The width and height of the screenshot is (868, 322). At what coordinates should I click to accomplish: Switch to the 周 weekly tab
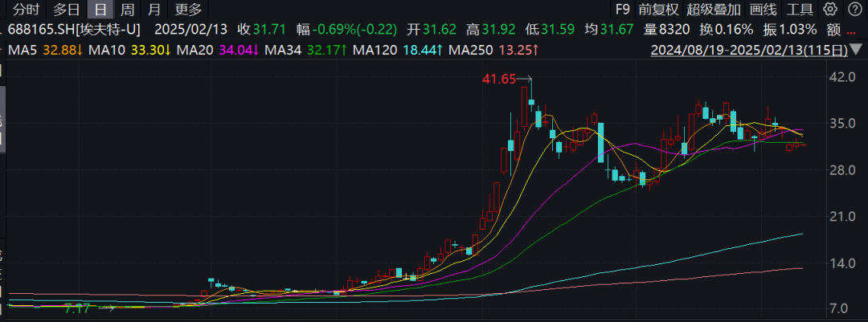(x=127, y=10)
